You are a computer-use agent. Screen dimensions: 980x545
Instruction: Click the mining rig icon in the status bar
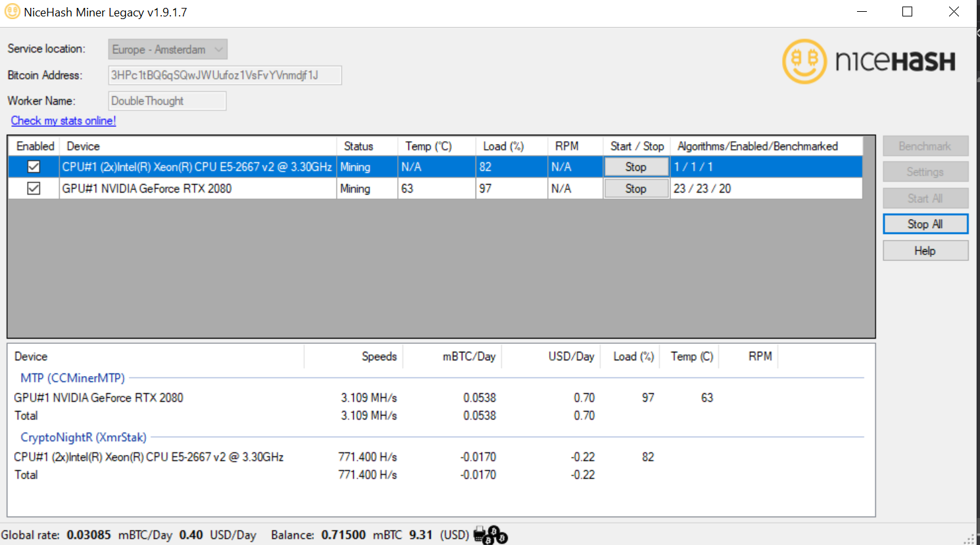[478, 534]
